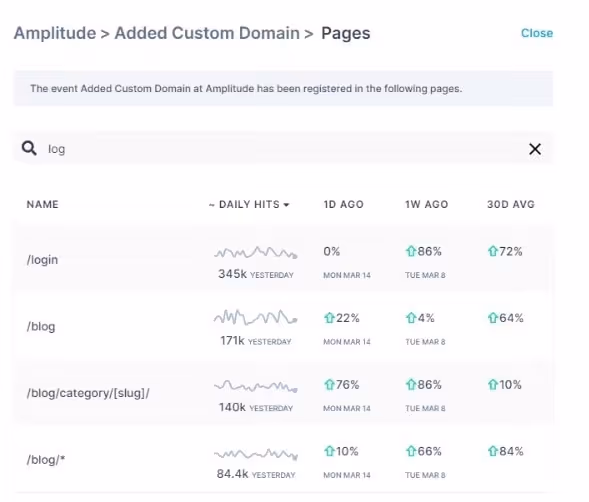This screenshot has height=502, width=589.
Task: Click the up arrow icon beside 66%
Action: [411, 451]
